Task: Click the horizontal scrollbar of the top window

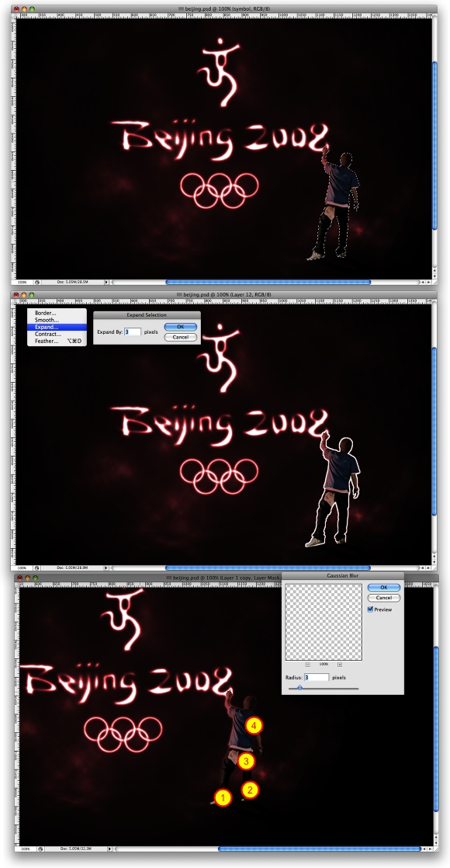Action: coord(268,283)
